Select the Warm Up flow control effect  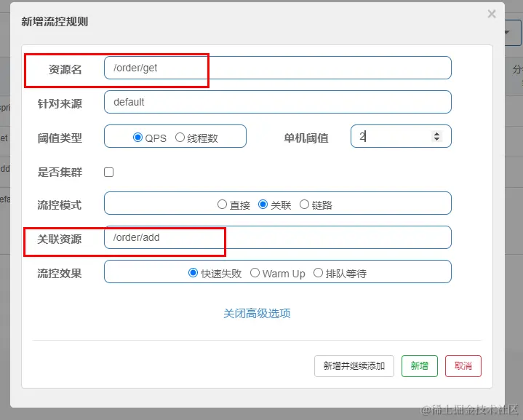(x=255, y=273)
